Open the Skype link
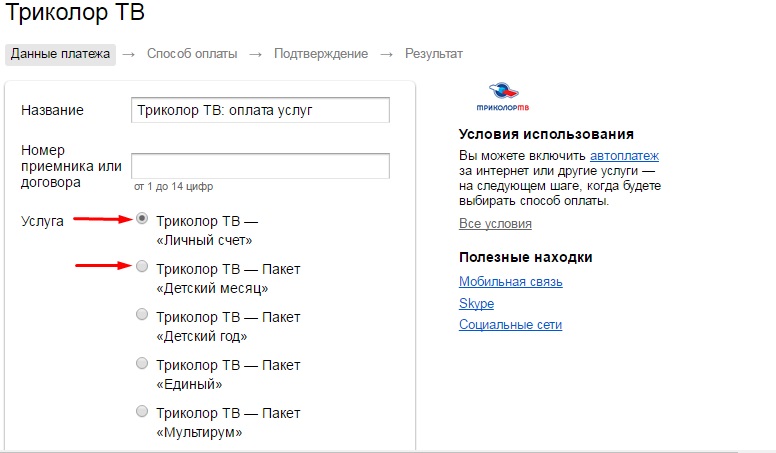The width and height of the screenshot is (776, 453). 476,303
